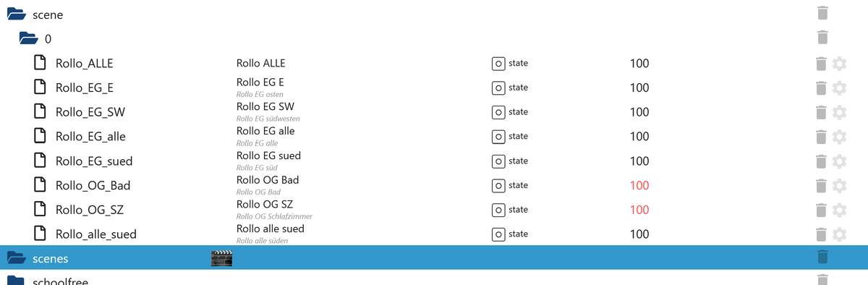Click the clapperboard icon in the scenes row
The height and width of the screenshot is (285, 868).
click(221, 258)
